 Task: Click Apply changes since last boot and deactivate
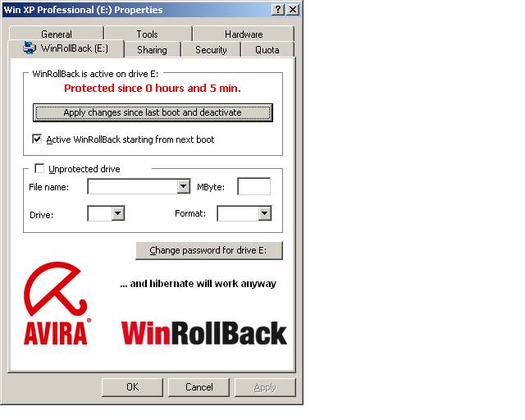[x=153, y=112]
